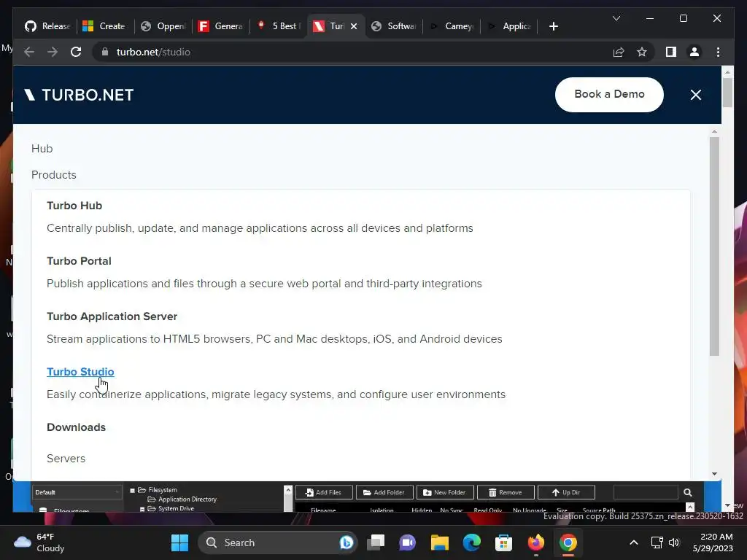Switch to the Microsoft Create tab

point(105,26)
